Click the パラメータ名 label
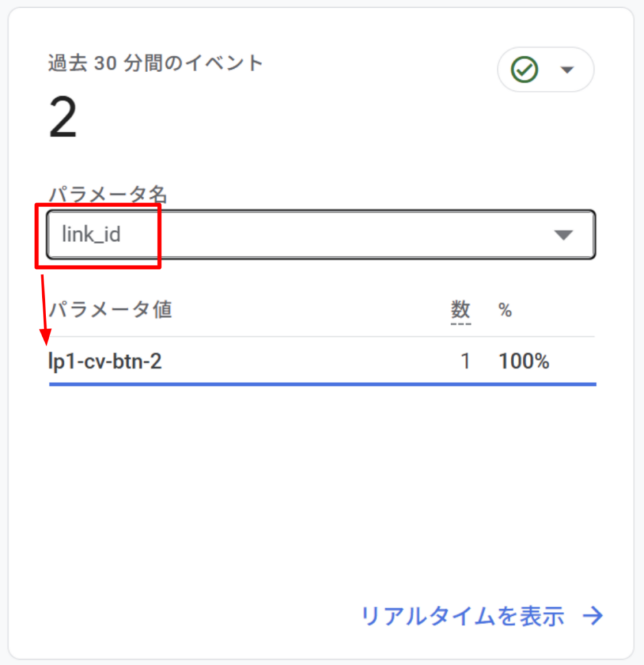 click(108, 194)
